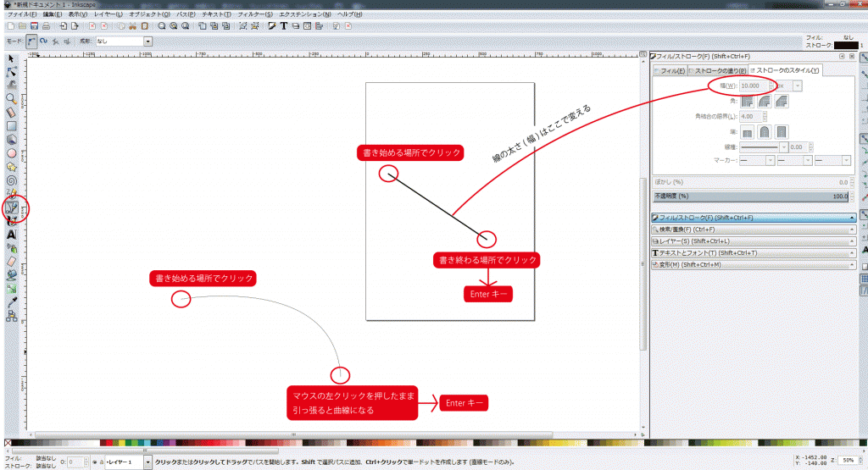Click the Paste clipboard icon
This screenshot has height=470, width=868.
click(x=144, y=26)
